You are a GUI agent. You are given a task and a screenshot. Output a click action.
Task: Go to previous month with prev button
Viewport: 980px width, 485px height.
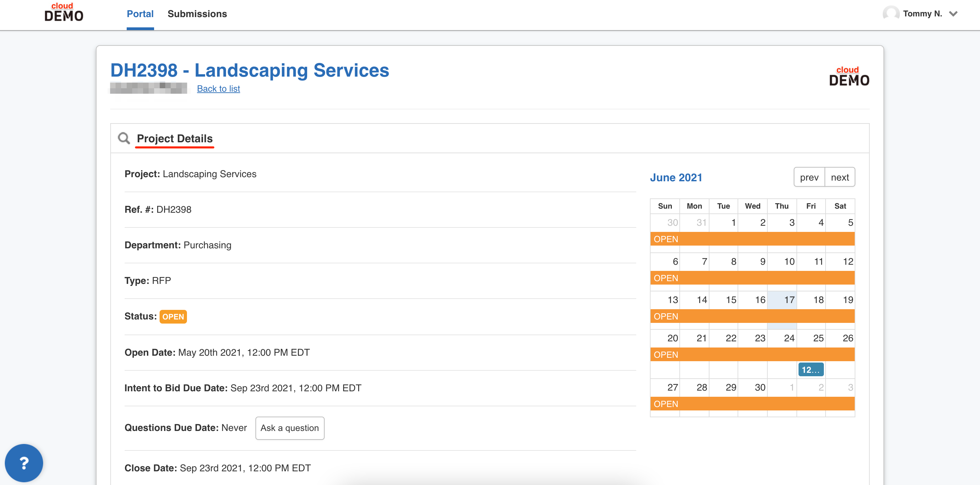pos(809,177)
